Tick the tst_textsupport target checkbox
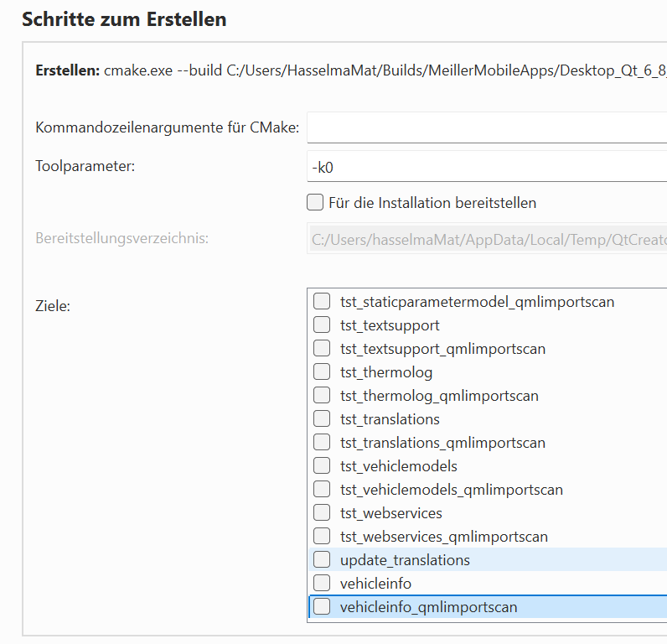 pos(322,325)
